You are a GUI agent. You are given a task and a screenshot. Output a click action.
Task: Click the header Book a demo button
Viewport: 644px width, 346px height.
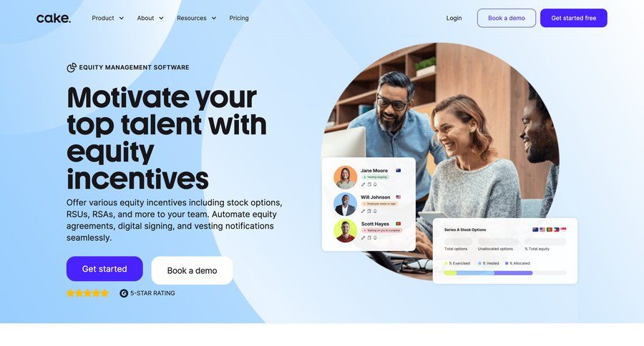[507, 18]
